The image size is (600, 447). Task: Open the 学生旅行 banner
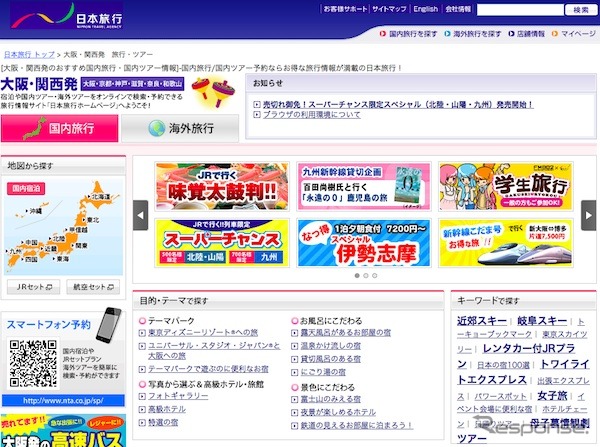pyautogui.click(x=506, y=186)
